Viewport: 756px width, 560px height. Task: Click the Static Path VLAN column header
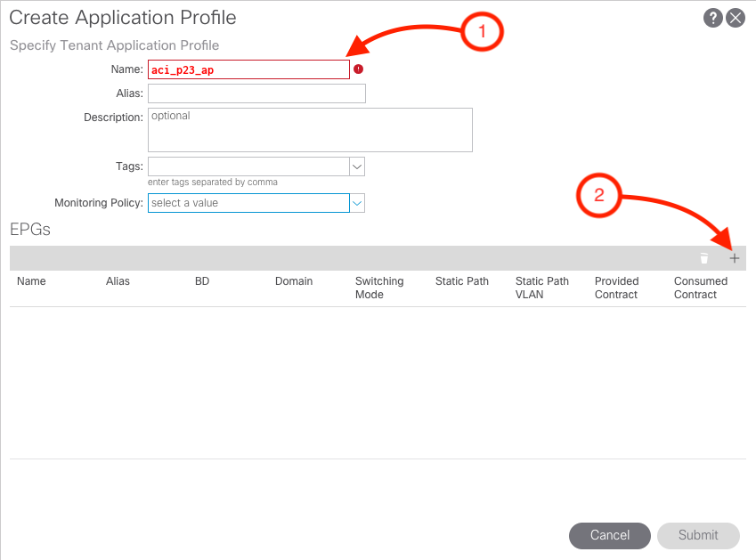point(541,288)
